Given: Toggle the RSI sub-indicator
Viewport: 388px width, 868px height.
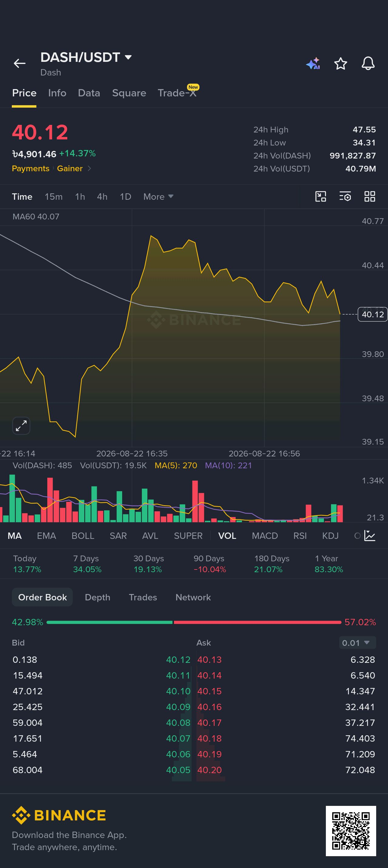Looking at the screenshot, I should (x=300, y=536).
